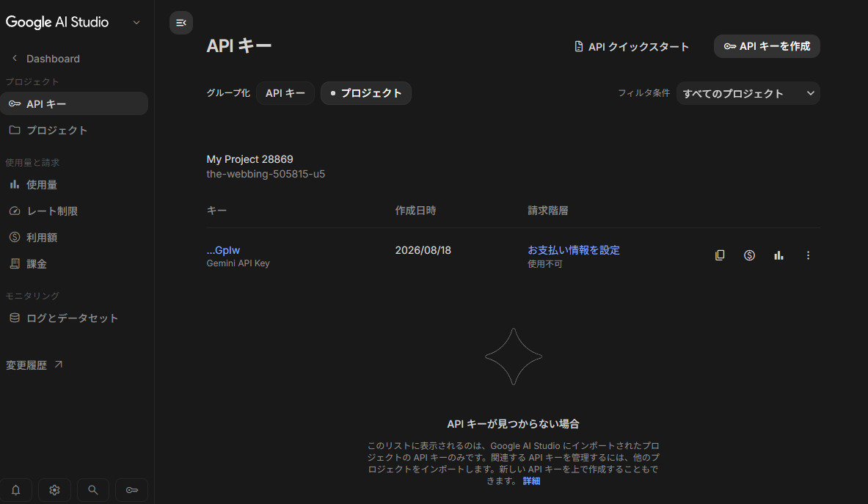Click API キーを作成 button
The width and height of the screenshot is (868, 504).
point(767,46)
